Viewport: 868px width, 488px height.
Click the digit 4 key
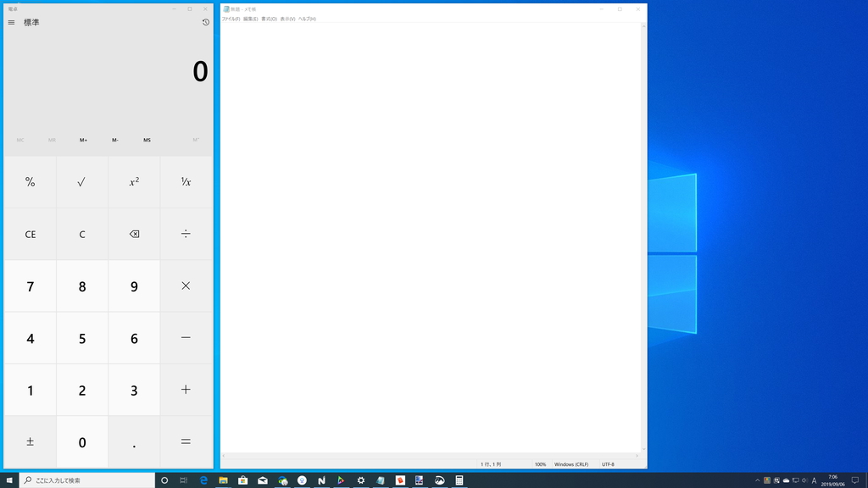coord(31,338)
